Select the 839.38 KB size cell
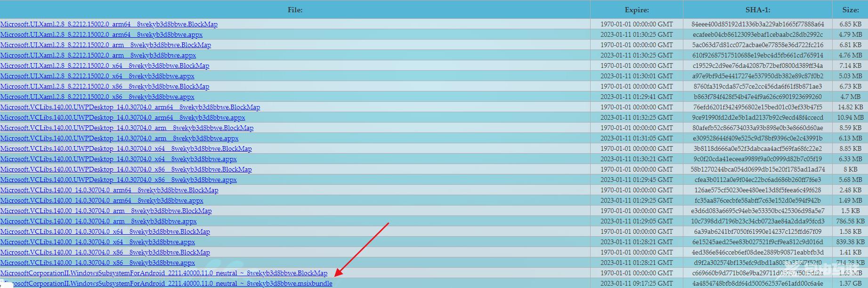This screenshot has height=288, width=868. coord(851,242)
